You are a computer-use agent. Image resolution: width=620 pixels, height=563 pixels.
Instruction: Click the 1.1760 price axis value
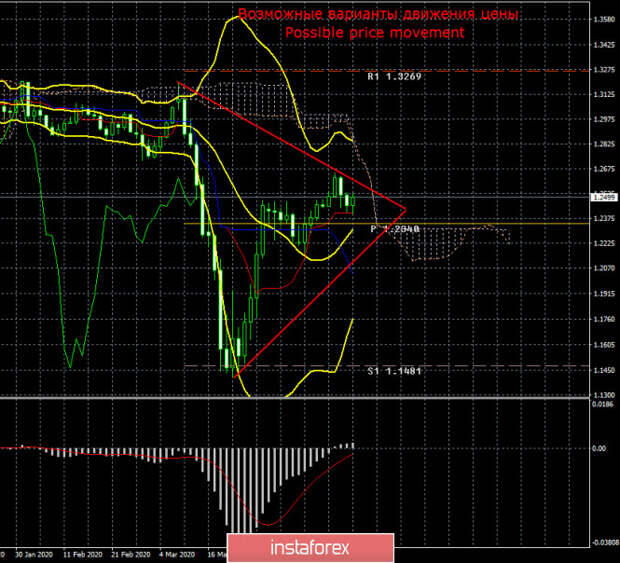(604, 319)
